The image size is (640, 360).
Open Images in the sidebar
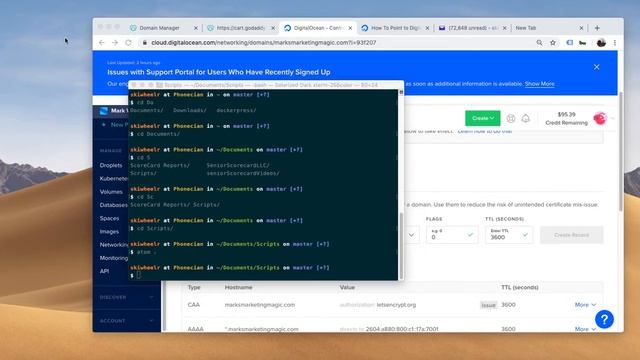point(109,231)
